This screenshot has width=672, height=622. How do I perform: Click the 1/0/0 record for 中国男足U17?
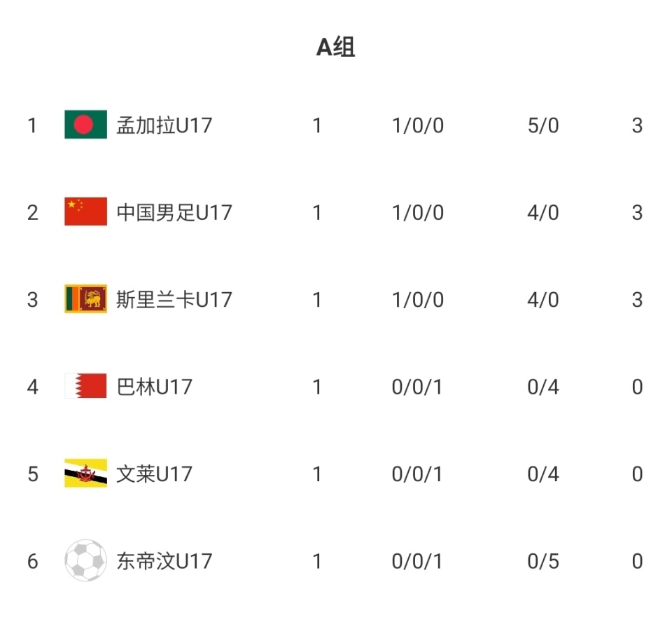point(418,212)
